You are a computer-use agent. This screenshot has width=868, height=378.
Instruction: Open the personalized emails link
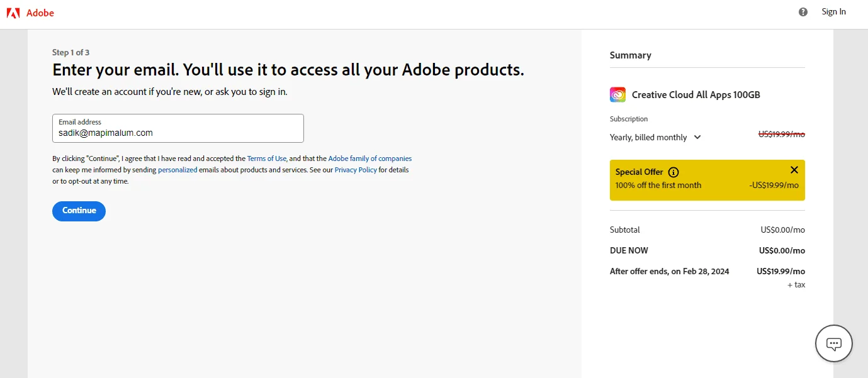pyautogui.click(x=178, y=170)
